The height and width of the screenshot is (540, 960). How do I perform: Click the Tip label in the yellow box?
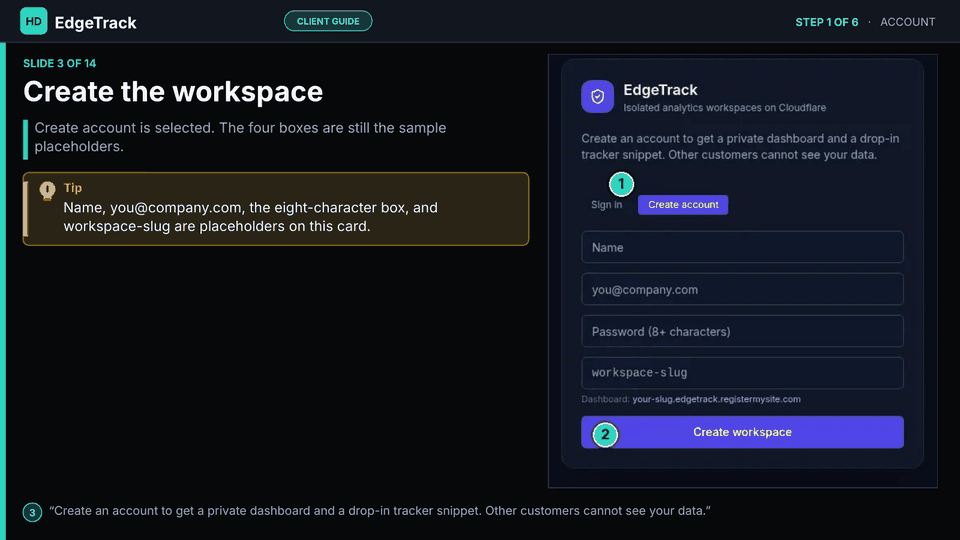point(73,188)
